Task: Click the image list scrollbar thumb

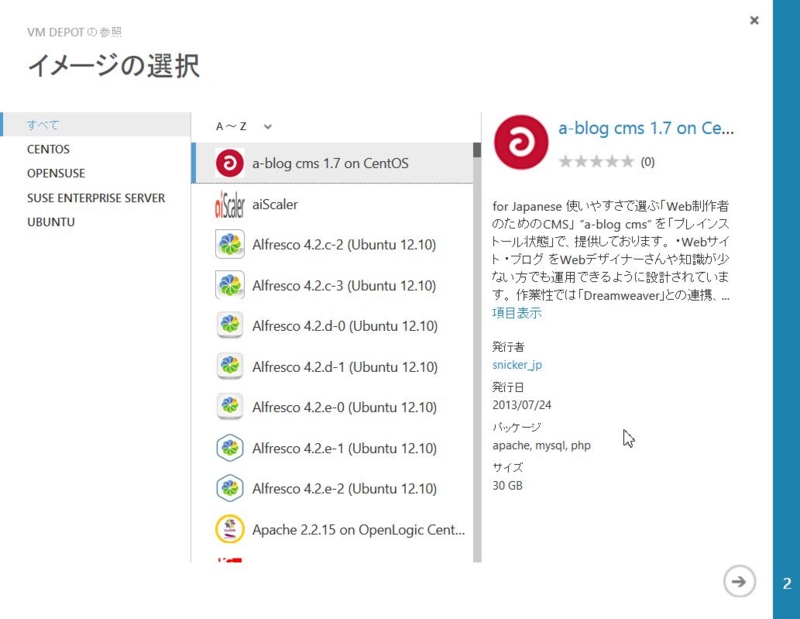Action: 477,150
